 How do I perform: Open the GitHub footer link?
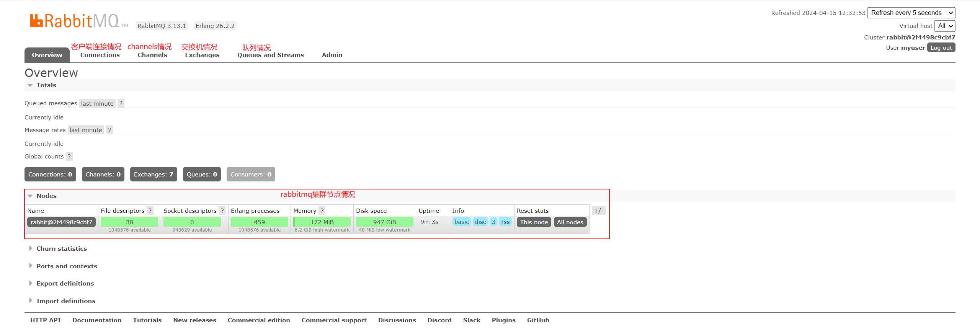coord(538,320)
